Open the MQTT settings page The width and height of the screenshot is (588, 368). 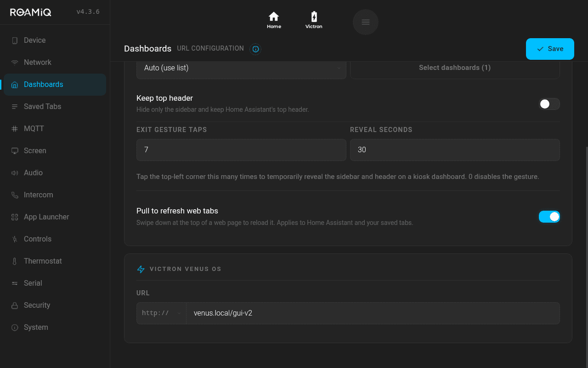[x=55, y=129]
